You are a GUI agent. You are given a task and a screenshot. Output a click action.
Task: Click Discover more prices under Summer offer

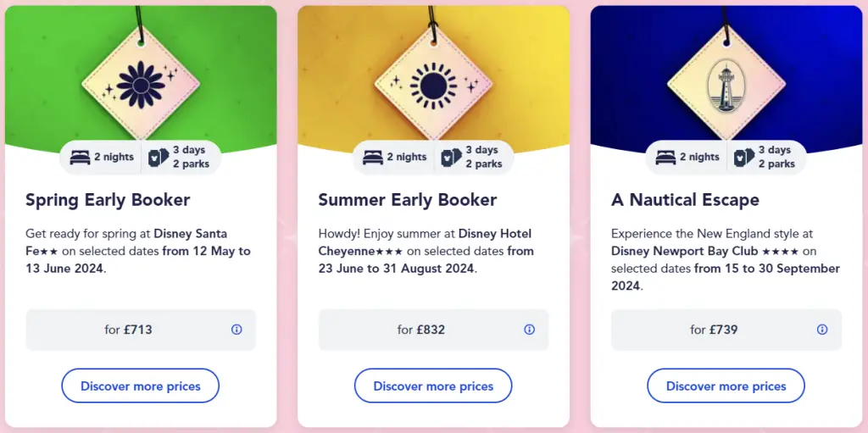point(433,386)
